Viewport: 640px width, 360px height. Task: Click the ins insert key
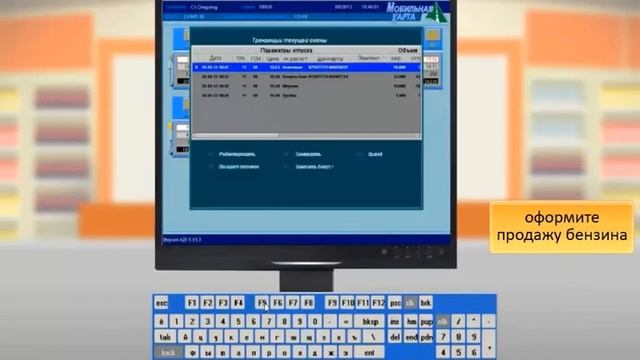(x=395, y=322)
